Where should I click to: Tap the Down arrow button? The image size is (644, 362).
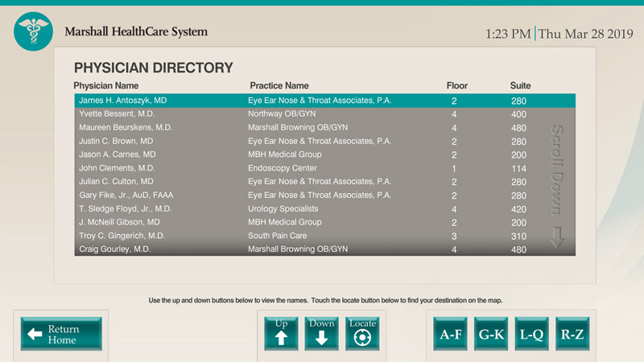(321, 334)
